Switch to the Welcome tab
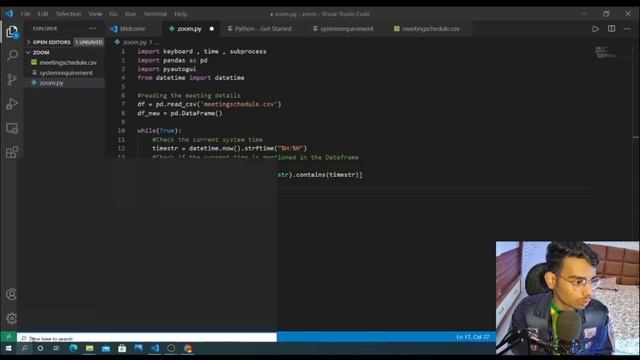The width and height of the screenshot is (640, 360). [x=132, y=29]
